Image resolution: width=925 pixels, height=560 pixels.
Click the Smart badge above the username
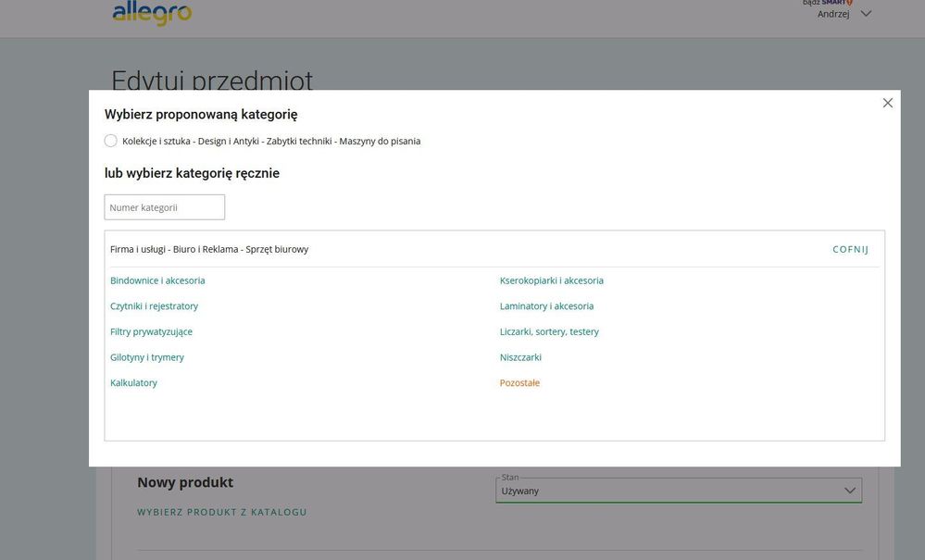click(827, 3)
